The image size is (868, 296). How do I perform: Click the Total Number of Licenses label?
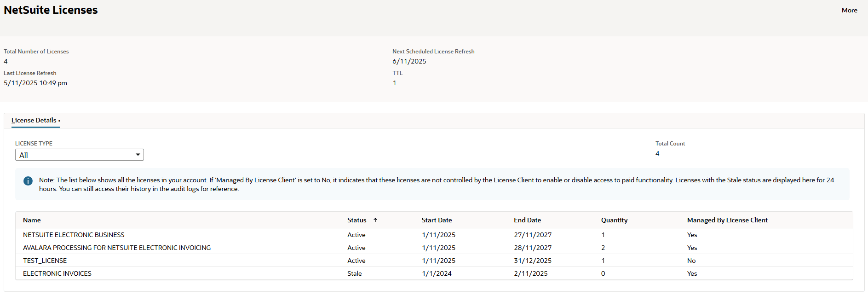point(36,52)
